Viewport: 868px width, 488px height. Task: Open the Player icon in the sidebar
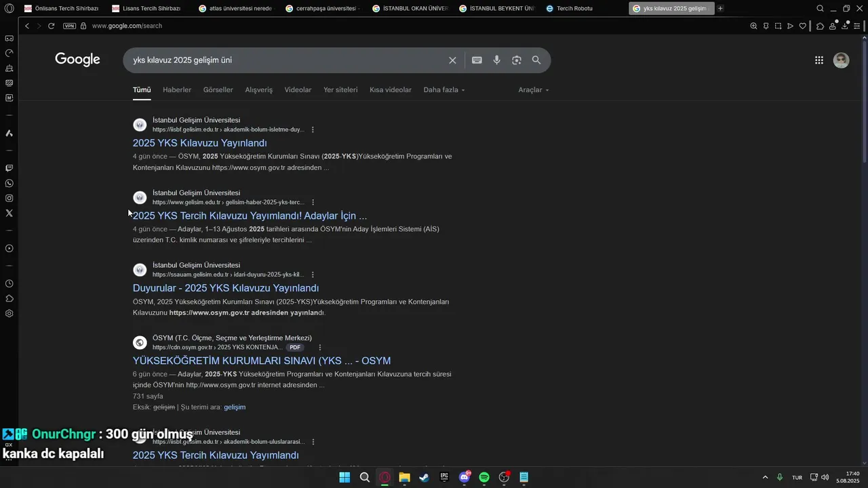pos(9,248)
